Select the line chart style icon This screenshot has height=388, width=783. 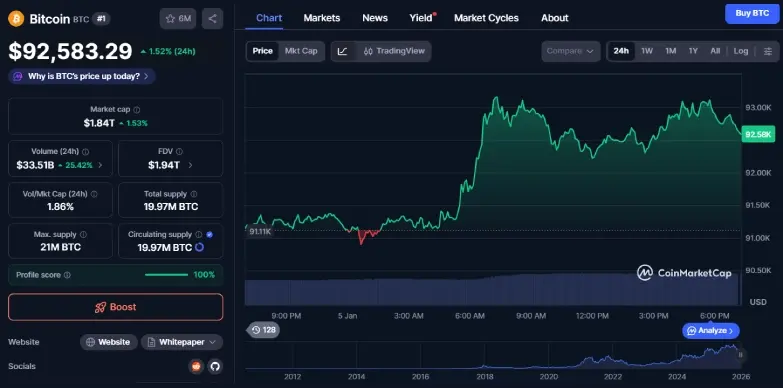point(343,51)
